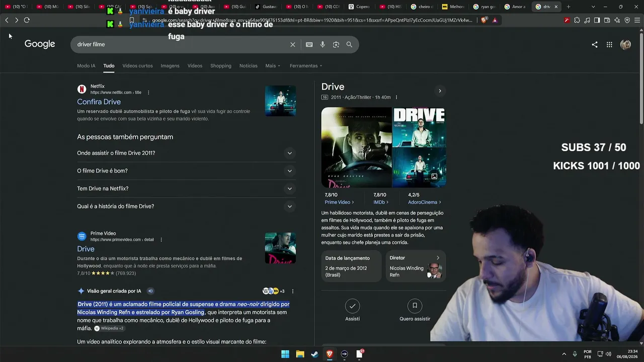Switch to the Imagens tab
This screenshot has height=362, width=644.
coord(170,66)
